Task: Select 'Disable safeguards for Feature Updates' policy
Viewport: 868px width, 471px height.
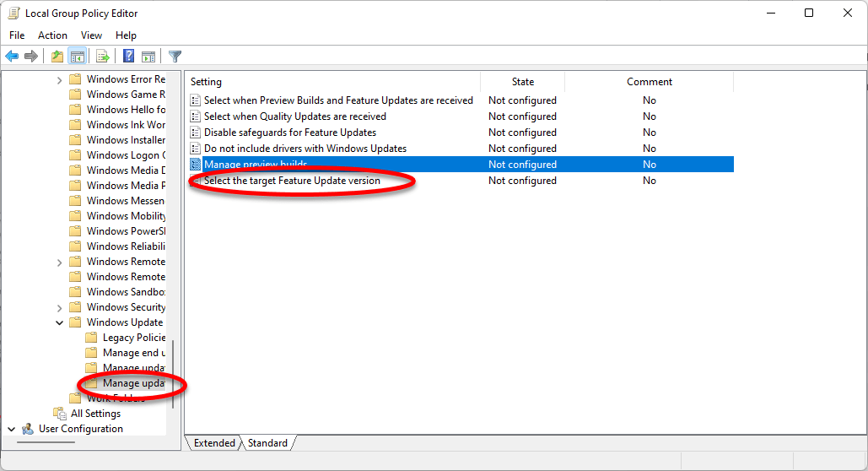Action: (290, 133)
